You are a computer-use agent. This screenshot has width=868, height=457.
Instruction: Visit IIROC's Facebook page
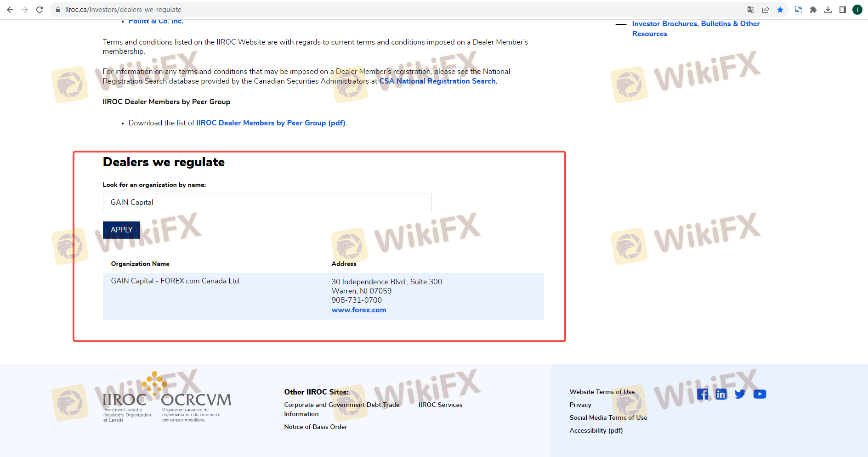703,394
